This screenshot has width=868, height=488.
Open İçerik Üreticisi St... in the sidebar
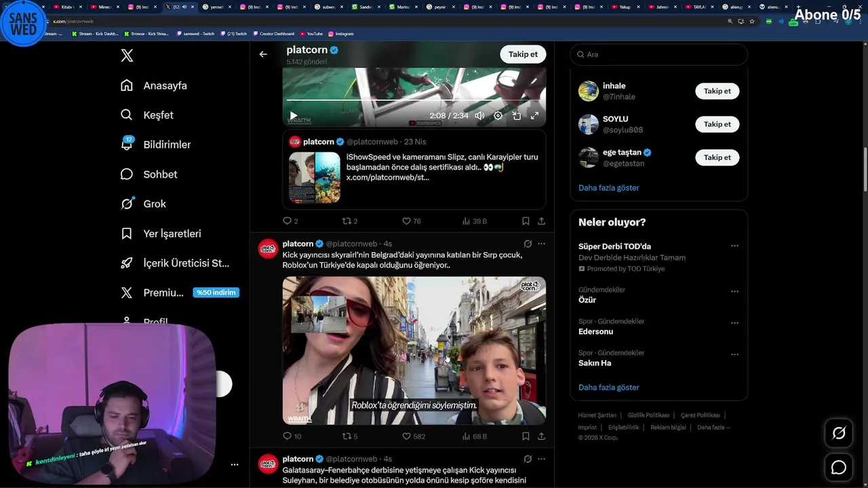[x=175, y=263]
